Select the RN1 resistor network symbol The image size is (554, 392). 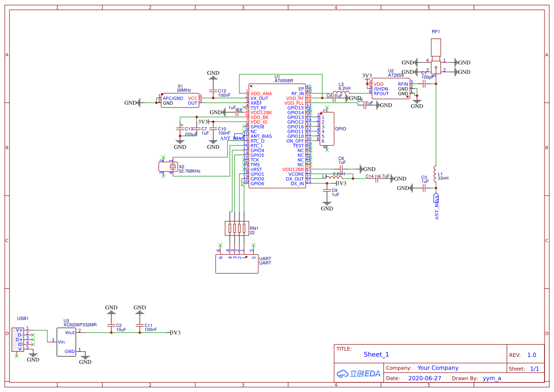pyautogui.click(x=236, y=228)
